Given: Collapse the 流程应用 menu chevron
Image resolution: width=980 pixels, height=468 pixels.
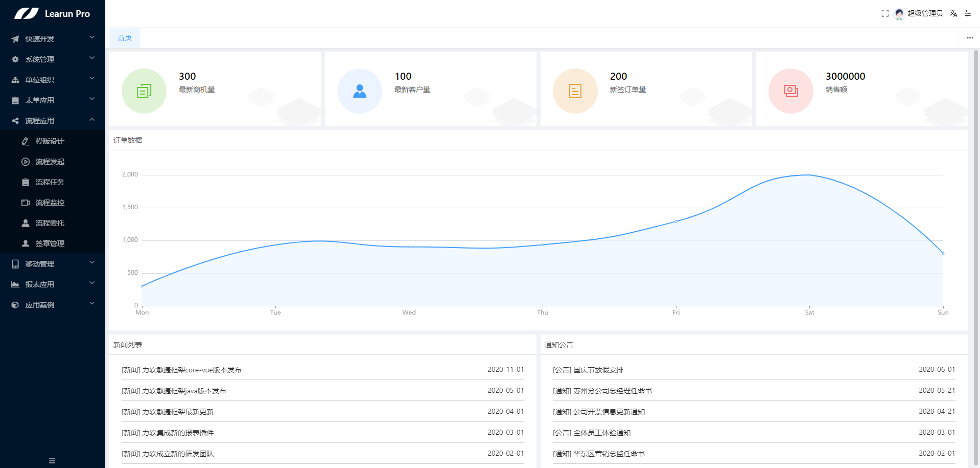Looking at the screenshot, I should pos(92,120).
